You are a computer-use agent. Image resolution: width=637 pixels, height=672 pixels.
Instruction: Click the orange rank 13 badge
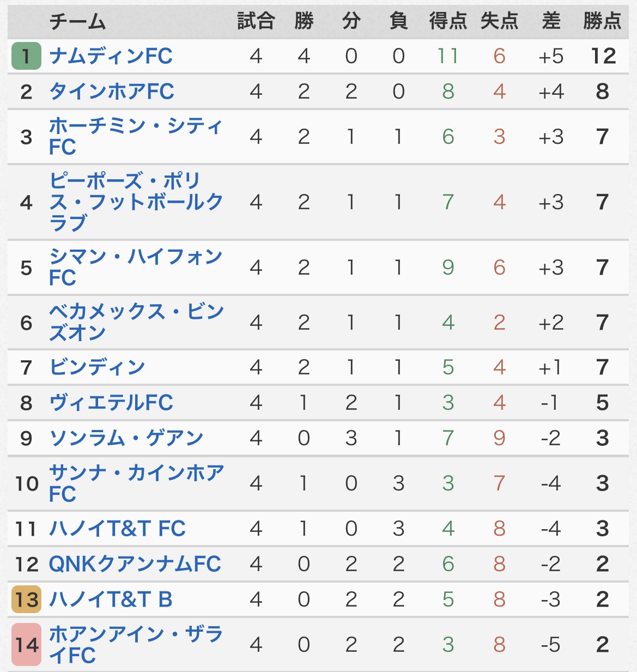(x=26, y=600)
